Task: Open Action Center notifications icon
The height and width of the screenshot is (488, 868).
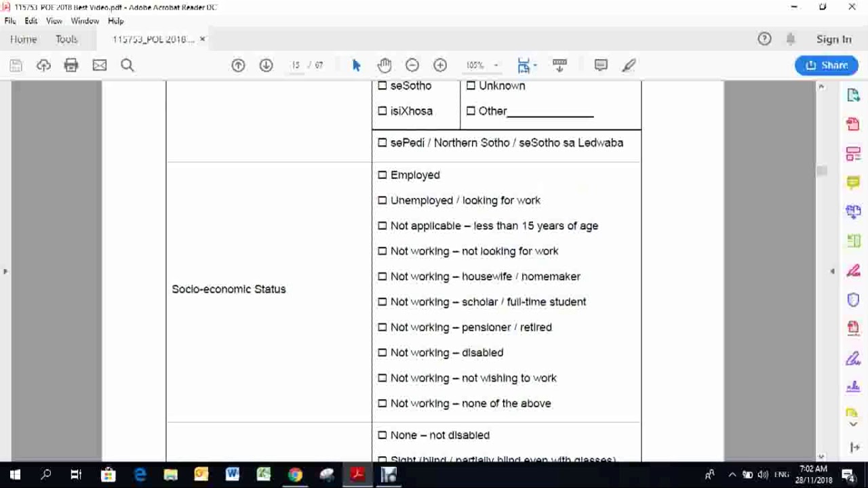Action: (849, 475)
